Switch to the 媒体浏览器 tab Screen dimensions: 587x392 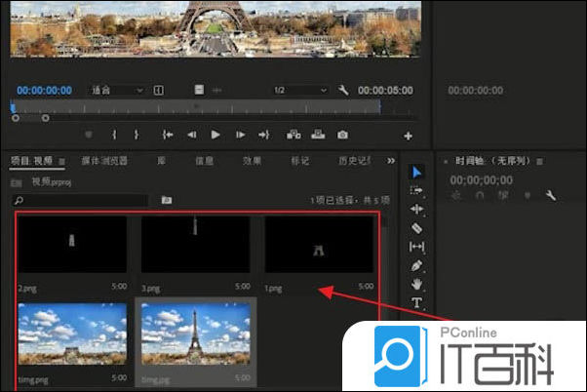coord(104,161)
